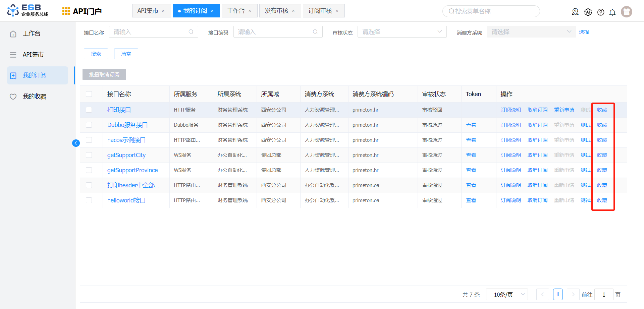Select the getSupportCity row checkbox
Image resolution: width=644 pixels, height=309 pixels.
pyautogui.click(x=89, y=155)
